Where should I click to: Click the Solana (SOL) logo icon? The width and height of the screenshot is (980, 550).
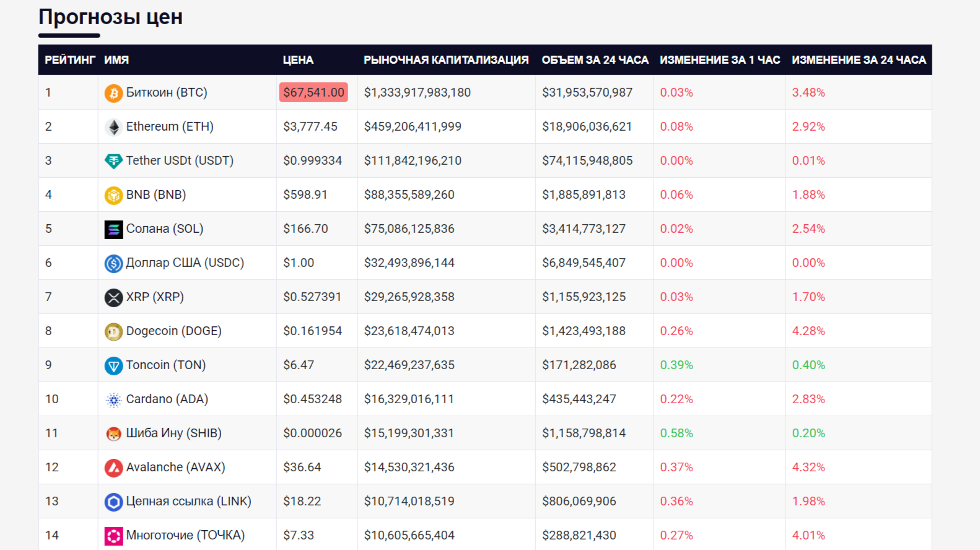113,229
